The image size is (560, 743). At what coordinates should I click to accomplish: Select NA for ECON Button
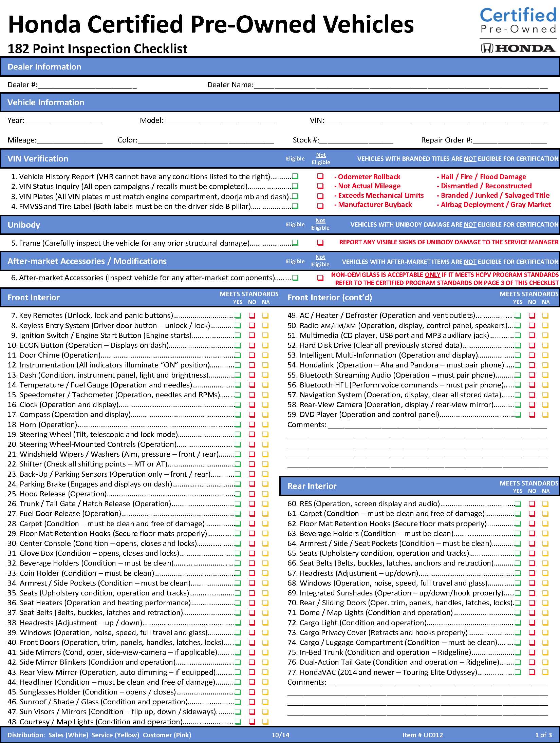265,345
